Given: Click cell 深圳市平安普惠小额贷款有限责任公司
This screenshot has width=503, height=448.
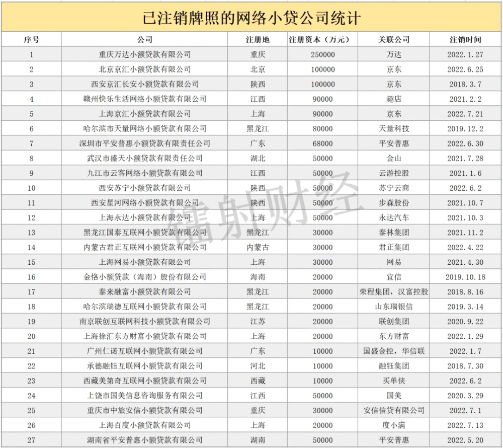Looking at the screenshot, I should pos(145,143).
